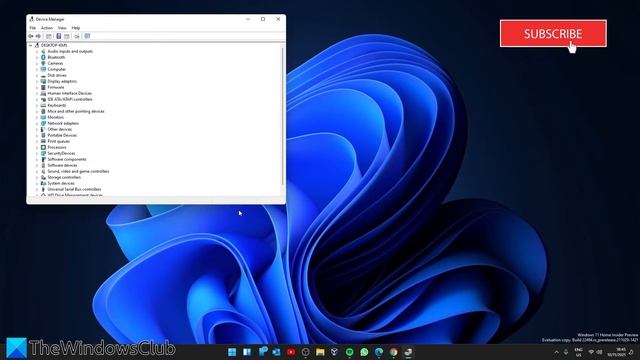The width and height of the screenshot is (640, 360).
Task: Click the Processors category icon
Action: pos(43,147)
